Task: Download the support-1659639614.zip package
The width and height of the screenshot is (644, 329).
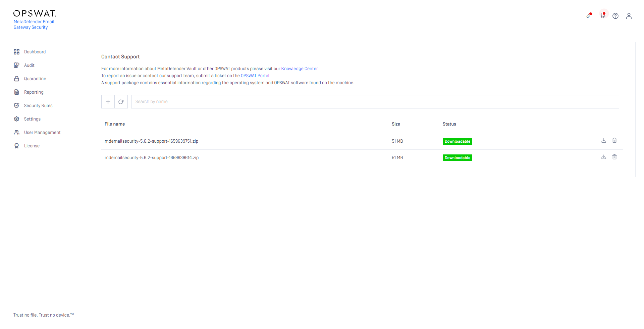Action: [x=604, y=157]
